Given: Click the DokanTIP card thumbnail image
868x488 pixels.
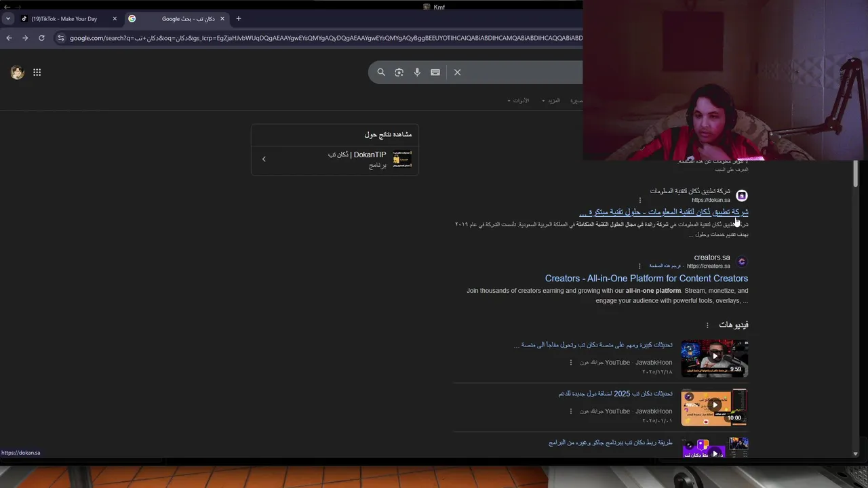Looking at the screenshot, I should (402, 159).
